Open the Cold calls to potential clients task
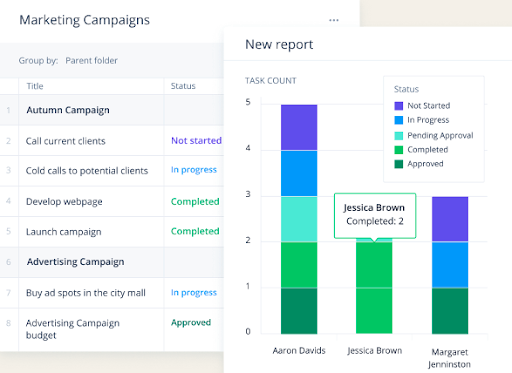The image size is (512, 373). [x=87, y=171]
